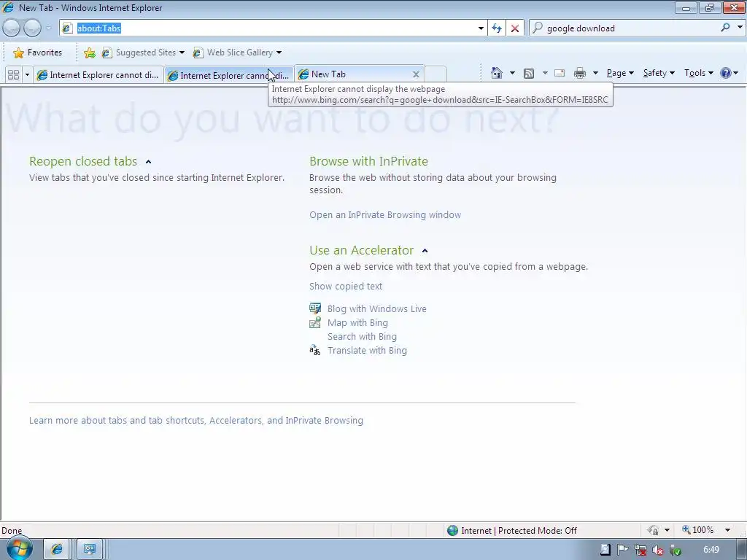Screen dimensions: 747x560
Task: Open the search providers dropdown arrow
Action: click(740, 28)
